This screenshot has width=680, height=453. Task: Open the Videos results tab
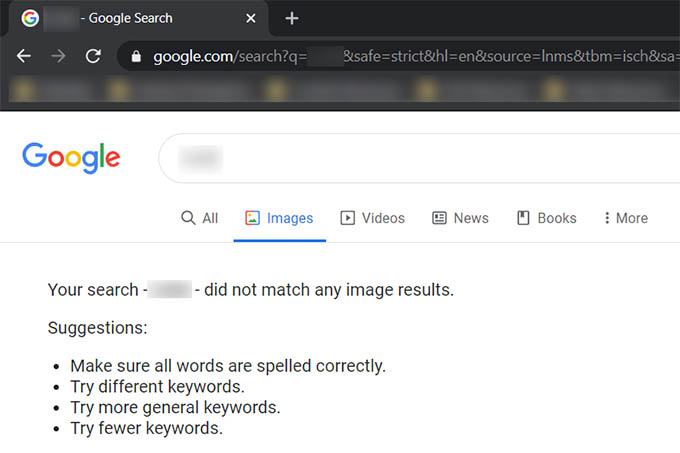click(x=373, y=218)
